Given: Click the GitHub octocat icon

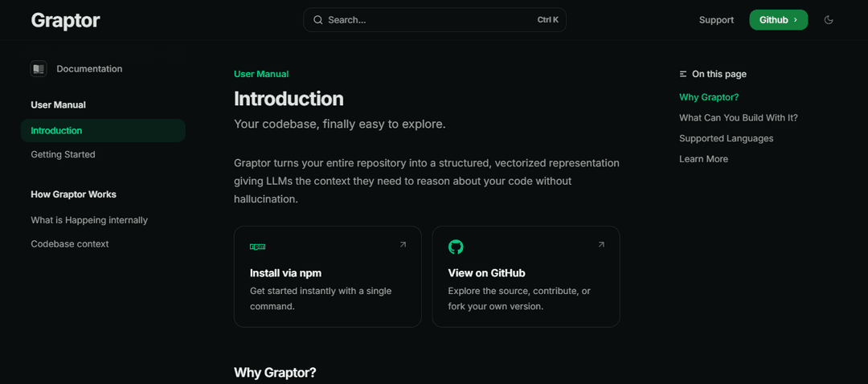Looking at the screenshot, I should (456, 247).
